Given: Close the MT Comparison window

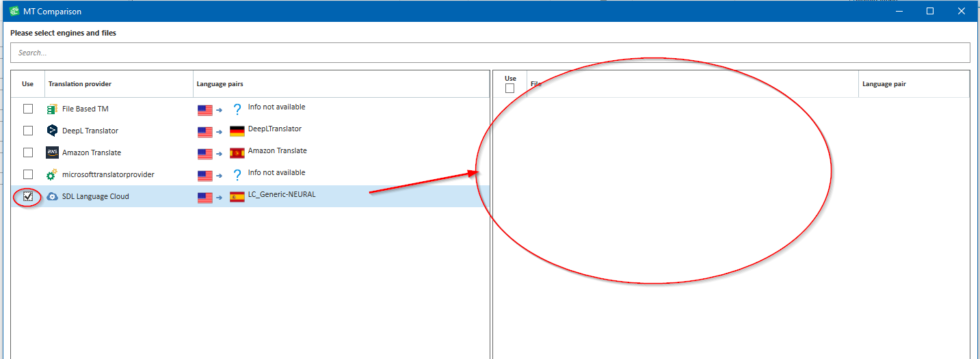Looking at the screenshot, I should 962,11.
